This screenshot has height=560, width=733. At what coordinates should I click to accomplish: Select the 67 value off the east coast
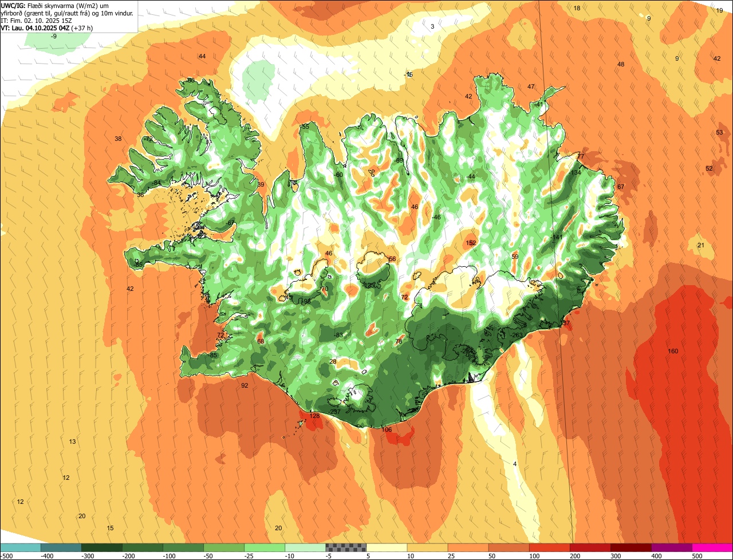[x=621, y=187]
